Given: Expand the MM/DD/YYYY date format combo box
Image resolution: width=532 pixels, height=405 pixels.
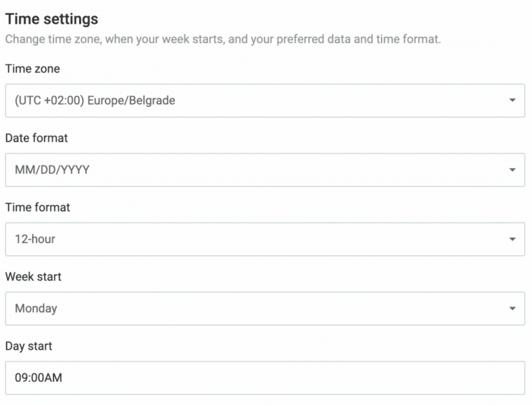Looking at the screenshot, I should (264, 170).
